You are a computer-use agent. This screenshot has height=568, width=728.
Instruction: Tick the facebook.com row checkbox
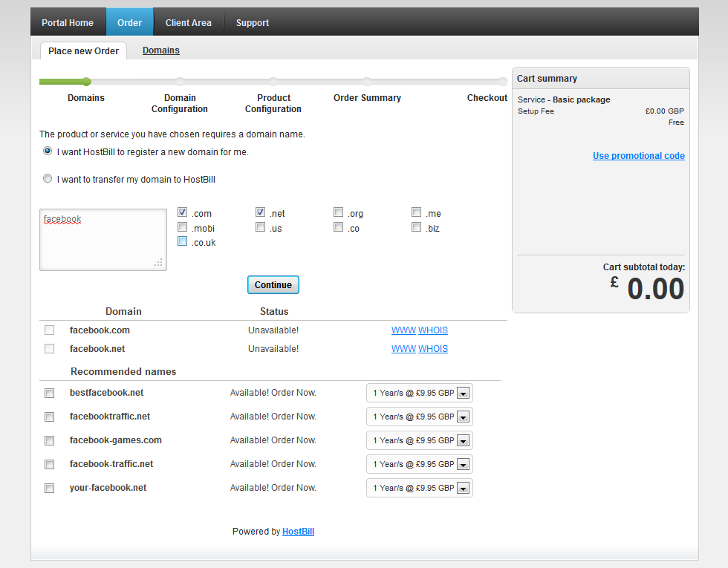click(49, 330)
